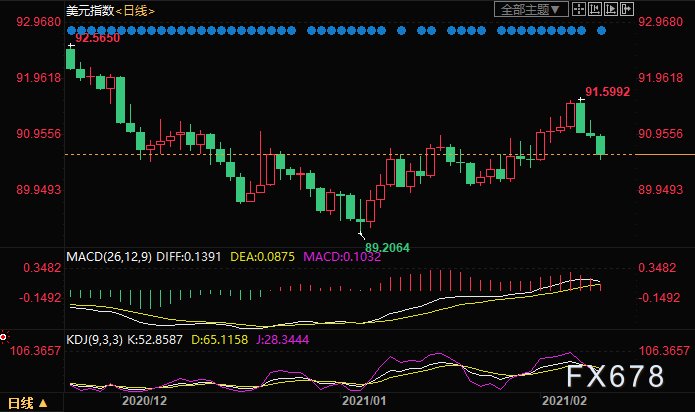This screenshot has width=695, height=412.
Task: Click the export panel arrow icon
Action: (x=627, y=9)
